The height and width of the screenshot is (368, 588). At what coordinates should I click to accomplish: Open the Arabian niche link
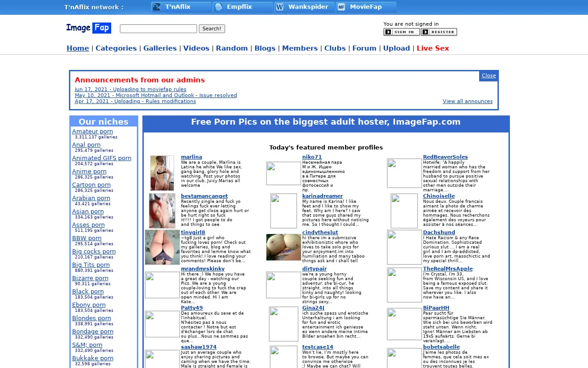pos(91,198)
